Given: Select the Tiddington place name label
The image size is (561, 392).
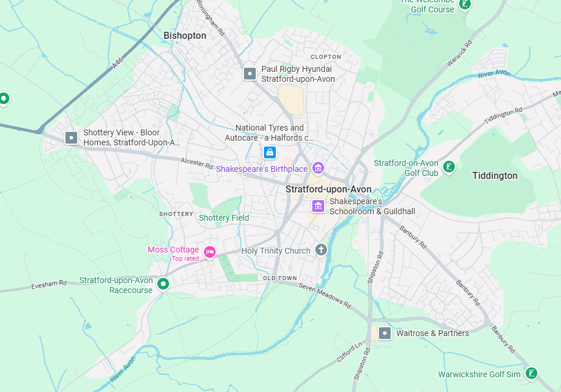Looking at the screenshot, I should (x=495, y=175).
